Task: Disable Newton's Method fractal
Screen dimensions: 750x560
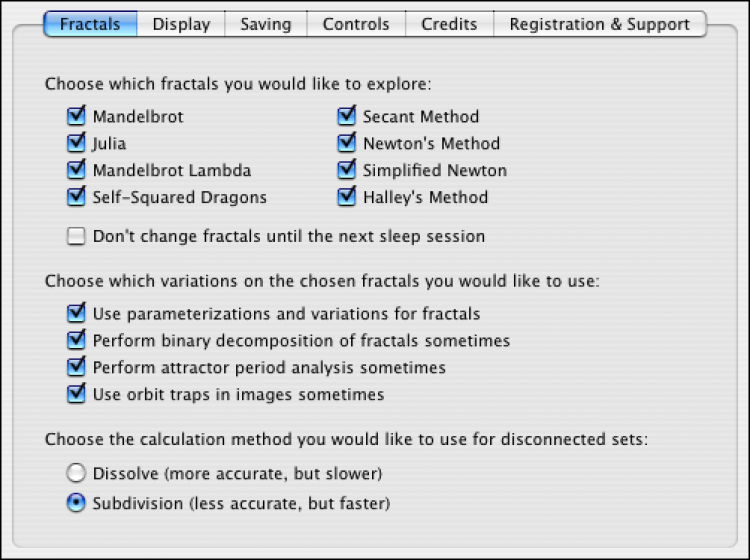Action: coord(347,144)
